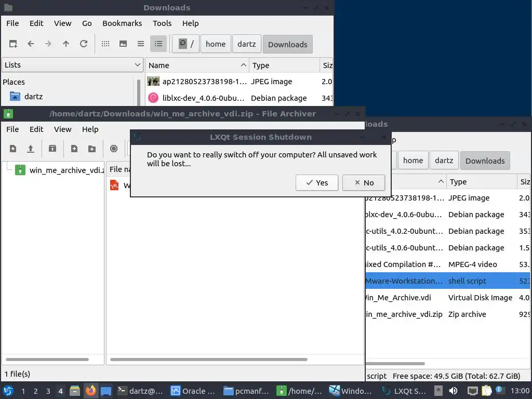The image size is (532, 399).
Task: Select liblxc-dev Debian package in top window
Action: (240, 98)
